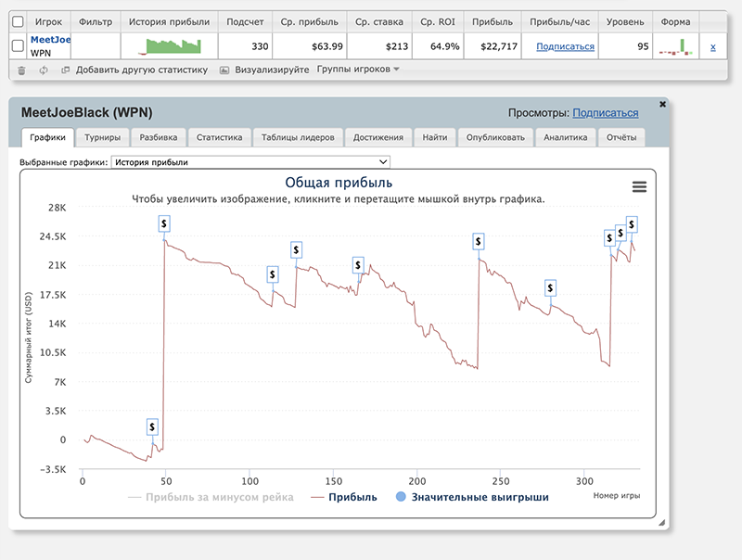The image size is (742, 560).
Task: Open the chart hamburger menu
Action: click(639, 187)
